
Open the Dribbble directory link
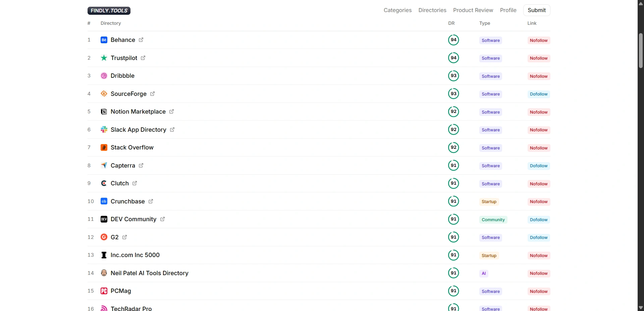click(x=122, y=76)
